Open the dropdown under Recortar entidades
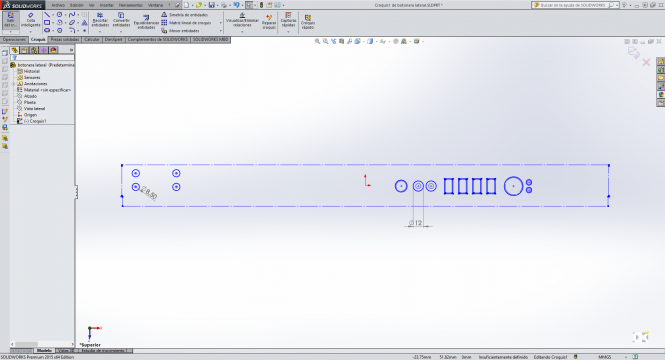665x360 pixels. (100, 31)
